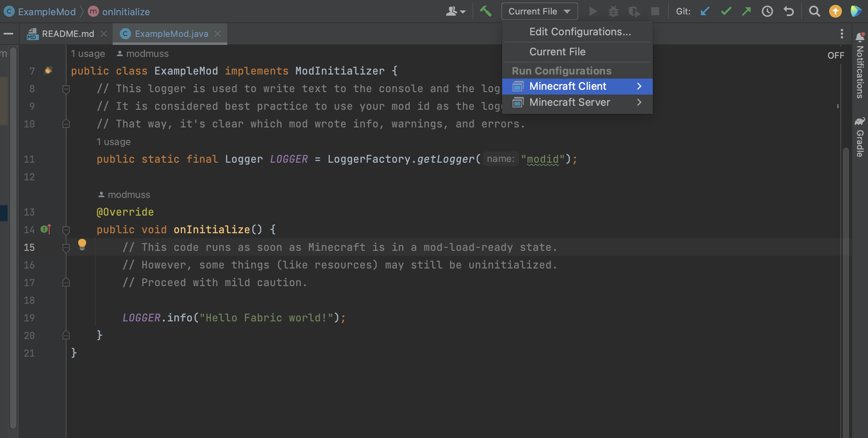The image size is (868, 438).
Task: Close the ExampleMod.java tab
Action: [218, 34]
